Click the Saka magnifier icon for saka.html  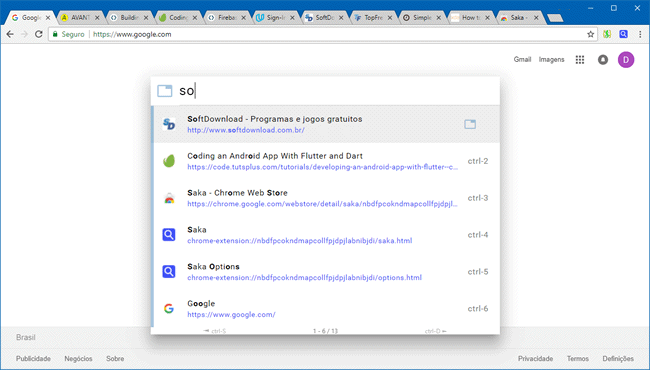tap(169, 235)
